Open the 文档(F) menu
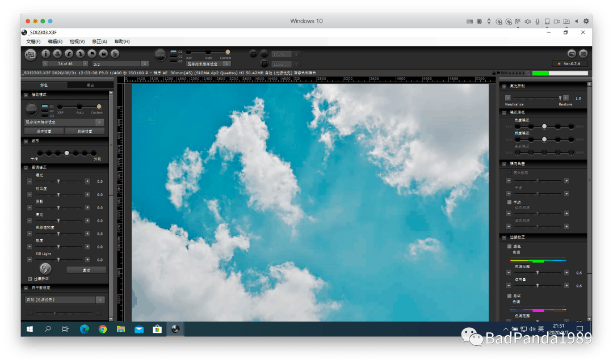Image resolution: width=613 pixels, height=364 pixels. pos(33,41)
